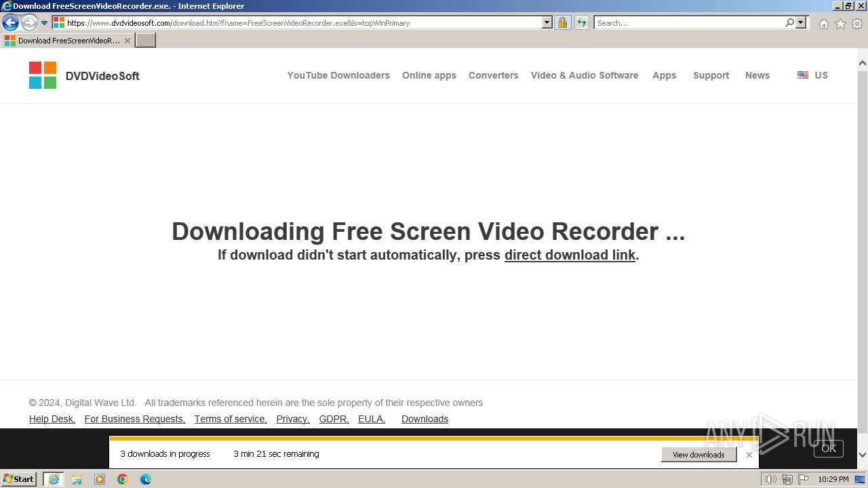Open File Explorer from the taskbar

(x=77, y=479)
